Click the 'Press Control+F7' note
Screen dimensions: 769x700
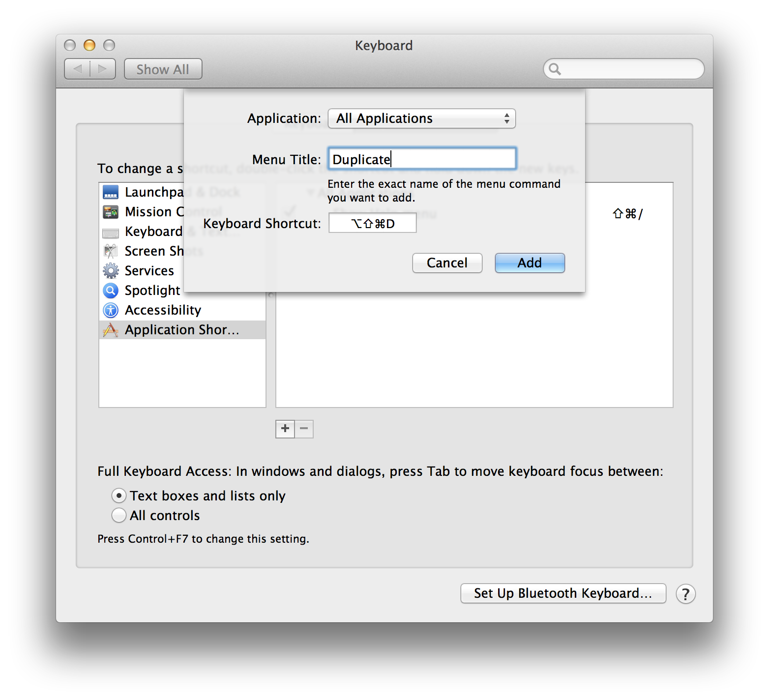coord(203,539)
